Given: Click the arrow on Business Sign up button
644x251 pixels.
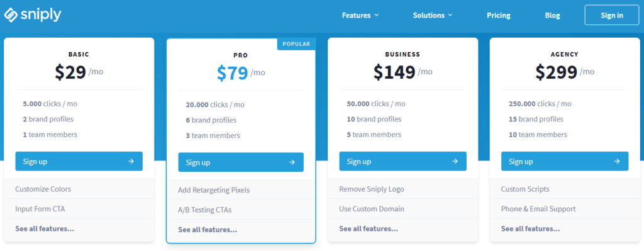Looking at the screenshot, I should [x=455, y=162].
